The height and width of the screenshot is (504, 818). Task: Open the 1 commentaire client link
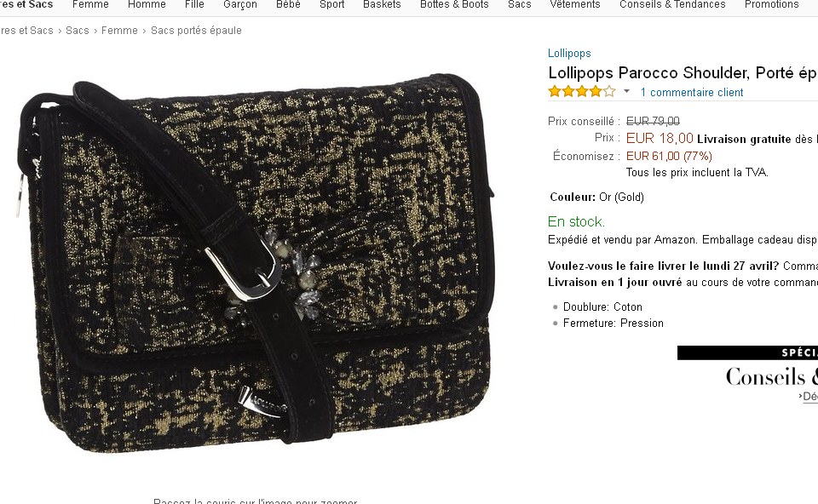pyautogui.click(x=692, y=93)
